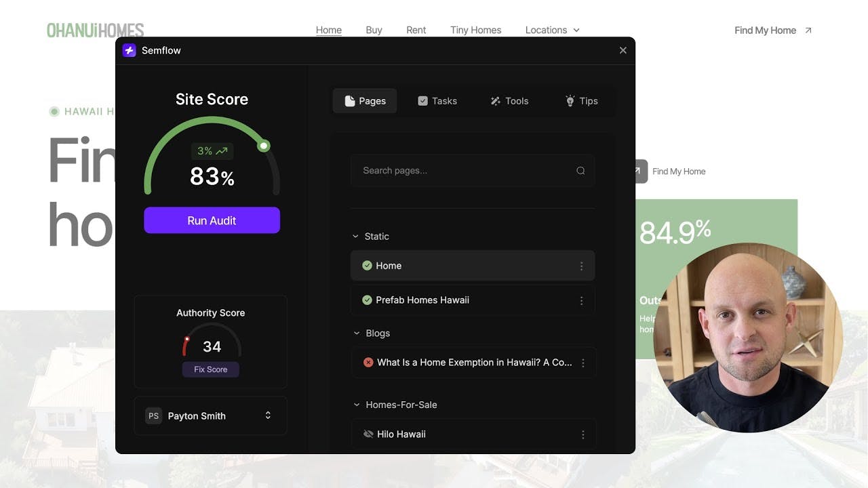
Task: Open options menu for Home Exemption blog
Action: tap(583, 363)
